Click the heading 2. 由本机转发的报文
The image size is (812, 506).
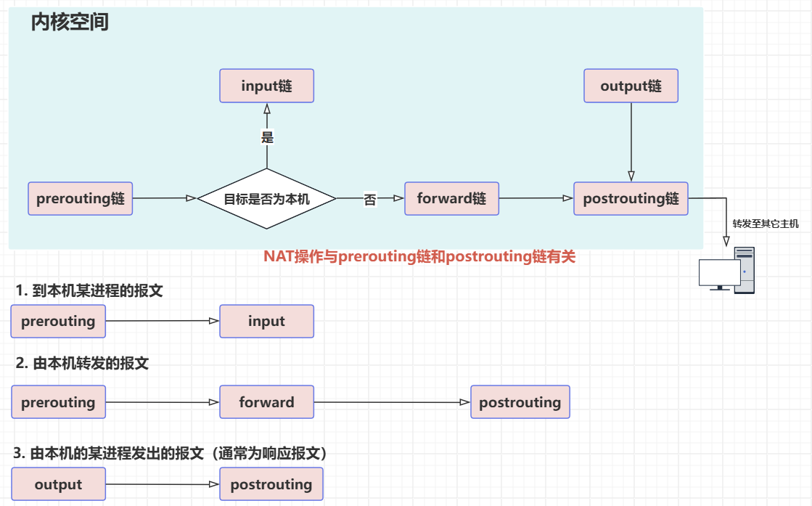coord(82,364)
